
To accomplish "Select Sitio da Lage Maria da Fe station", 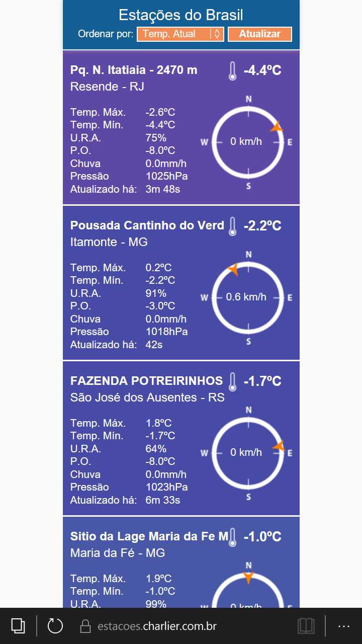I will (149, 536).
